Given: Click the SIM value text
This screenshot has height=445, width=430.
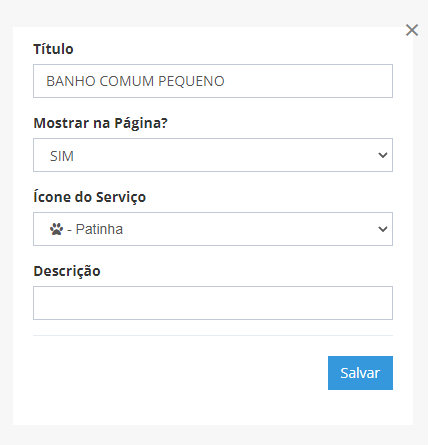Looking at the screenshot, I should point(62,156).
